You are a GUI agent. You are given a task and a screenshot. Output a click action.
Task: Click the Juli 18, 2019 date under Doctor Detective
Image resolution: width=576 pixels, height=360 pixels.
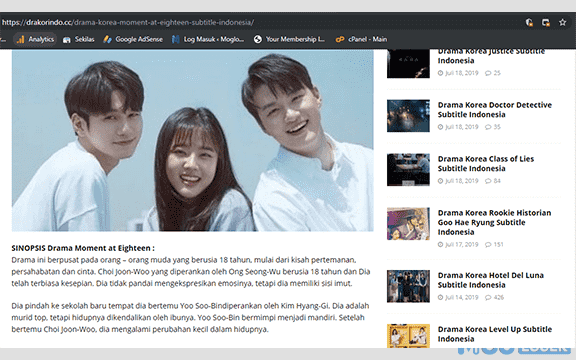point(458,127)
